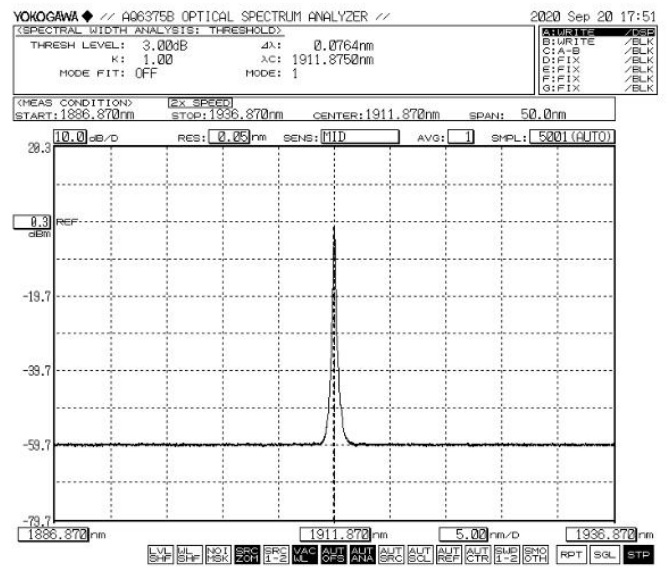The width and height of the screenshot is (669, 580).
Task: Click the MODE: 1 value
Action: [x=295, y=73]
